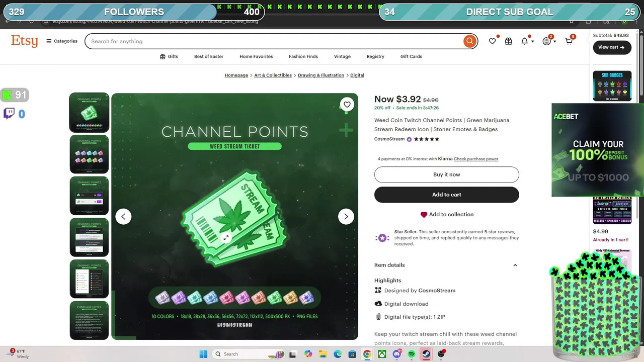Select first thumbnail with green ticket
Screen dimensions: 644x362
point(89,113)
